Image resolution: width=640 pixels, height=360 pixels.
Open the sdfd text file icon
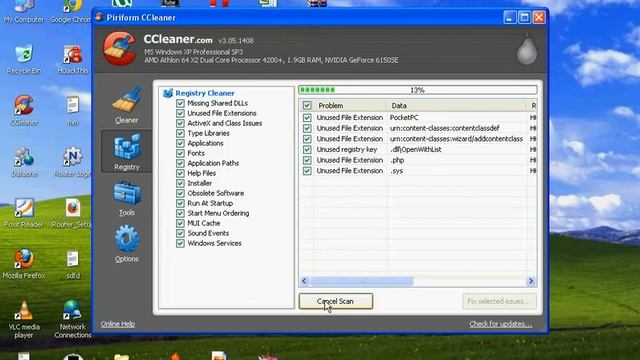click(73, 264)
